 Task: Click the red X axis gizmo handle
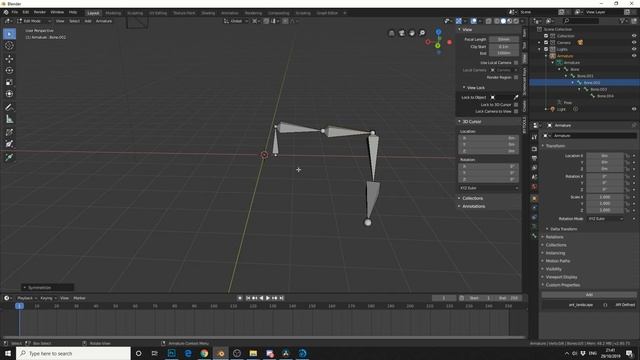coord(449,42)
